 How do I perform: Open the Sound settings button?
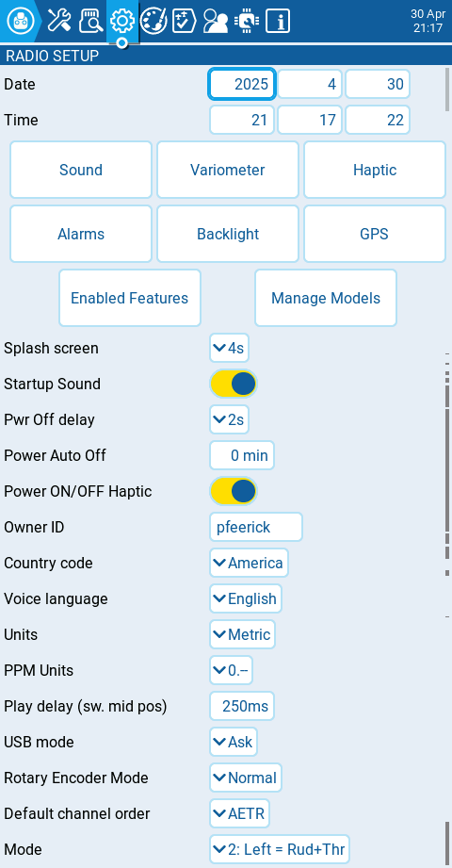click(81, 170)
